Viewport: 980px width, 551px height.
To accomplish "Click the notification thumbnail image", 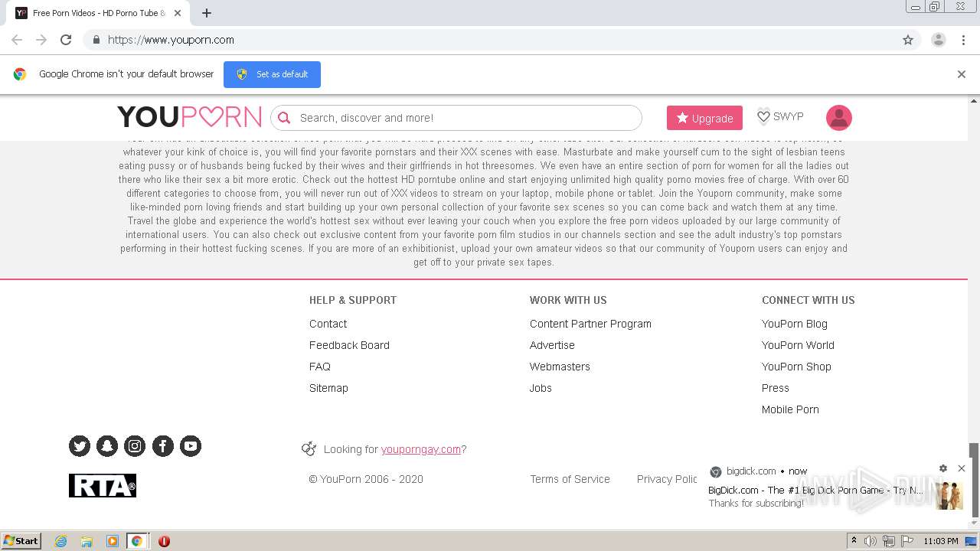I will [949, 496].
